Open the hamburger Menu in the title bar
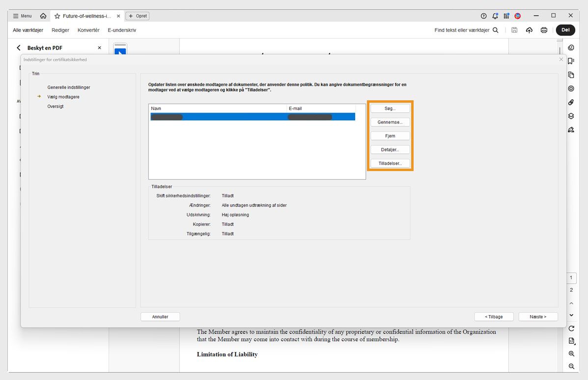The height and width of the screenshot is (380, 588). coord(22,16)
